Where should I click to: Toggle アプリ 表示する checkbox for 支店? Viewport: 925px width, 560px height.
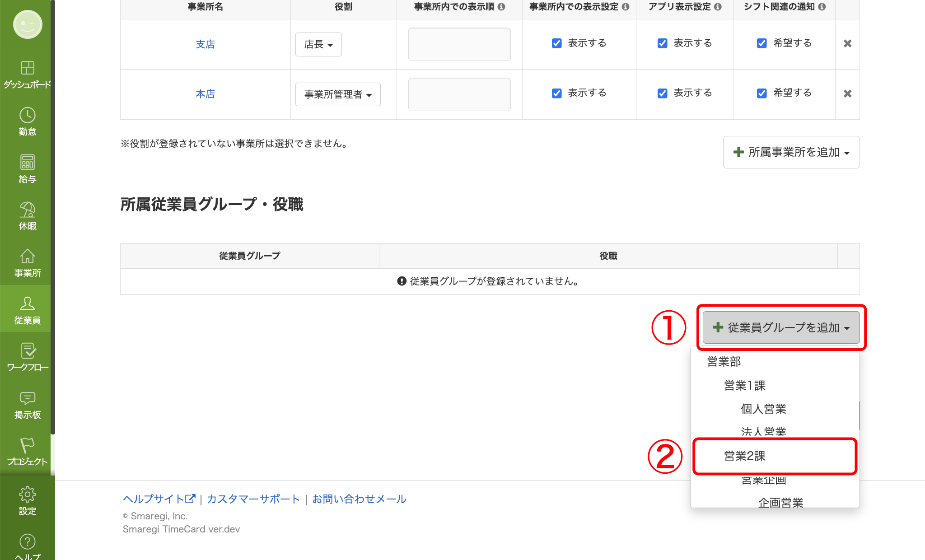(663, 43)
